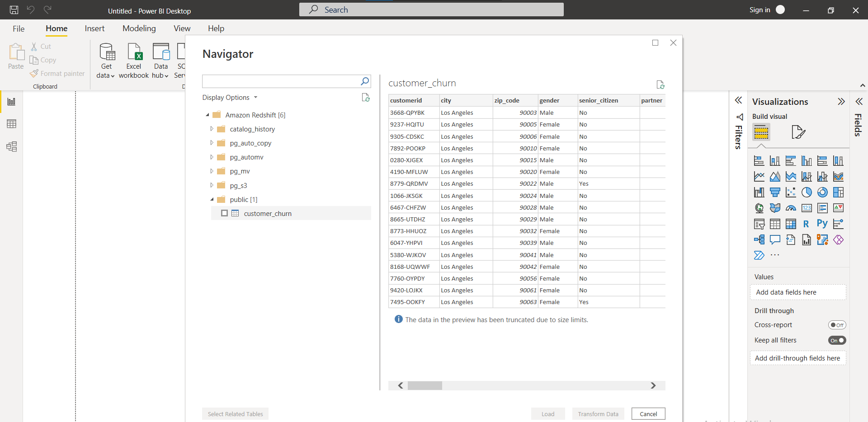Switch to Data view in left sidebar
The width and height of the screenshot is (868, 422).
click(12, 124)
